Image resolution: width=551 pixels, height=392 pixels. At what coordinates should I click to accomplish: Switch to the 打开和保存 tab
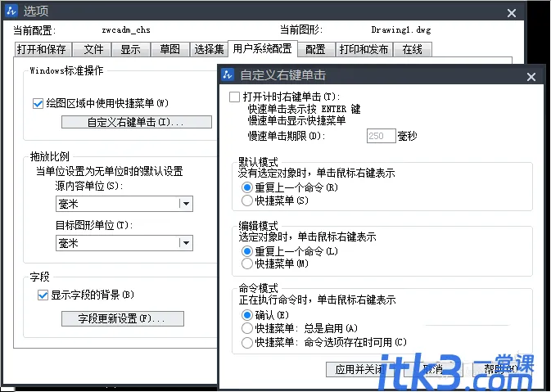pos(42,49)
